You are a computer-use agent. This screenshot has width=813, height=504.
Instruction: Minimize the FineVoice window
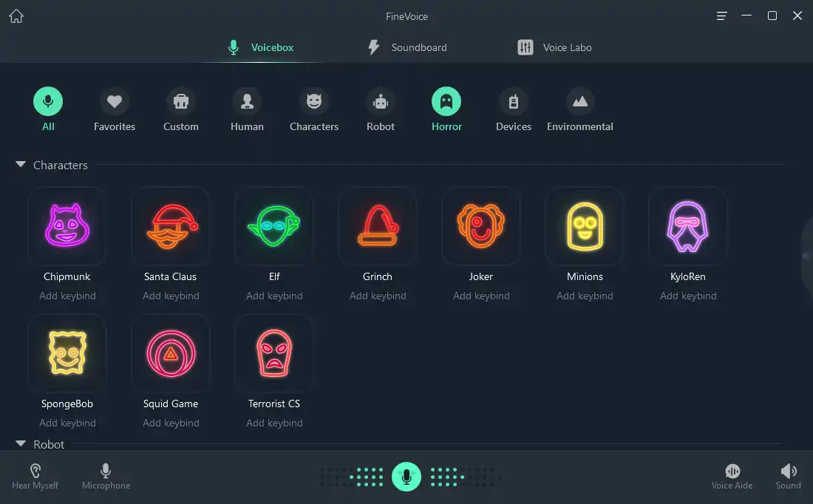(746, 16)
